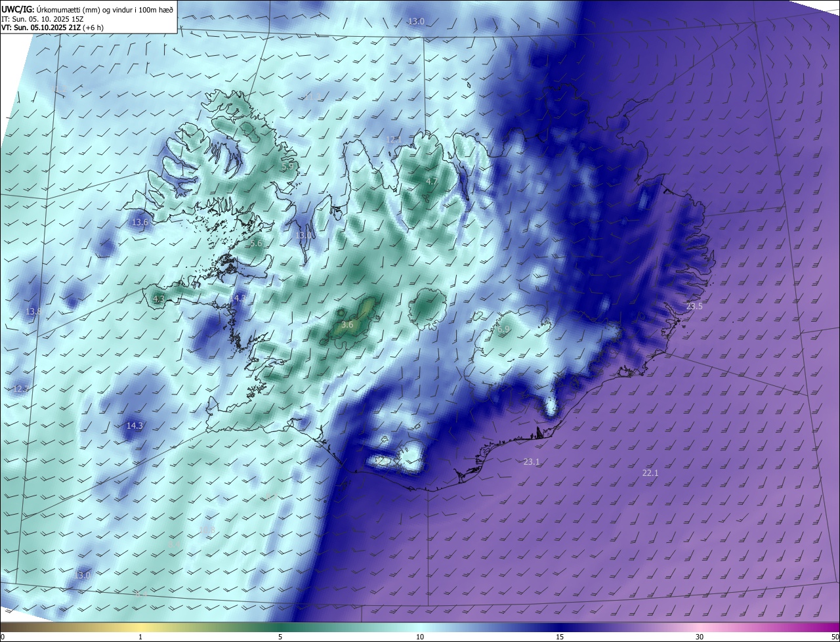Click the 3.6 precipitable water value label
This screenshot has width=840, height=642.
[x=347, y=325]
